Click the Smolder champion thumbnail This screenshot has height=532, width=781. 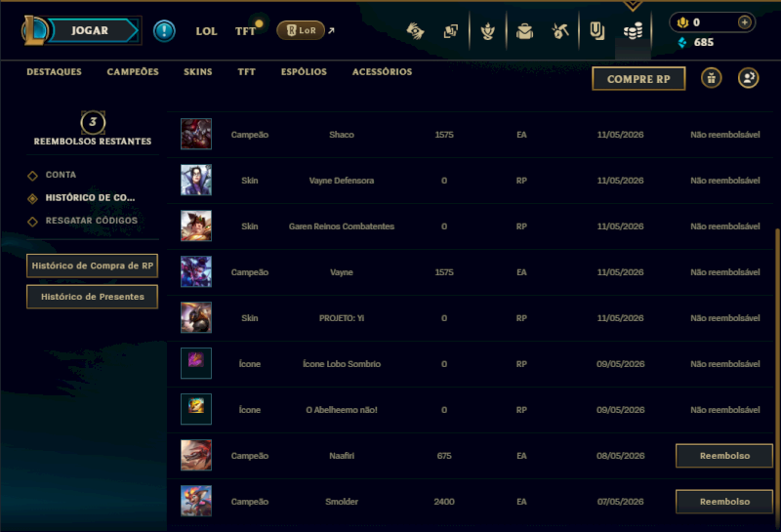(196, 501)
